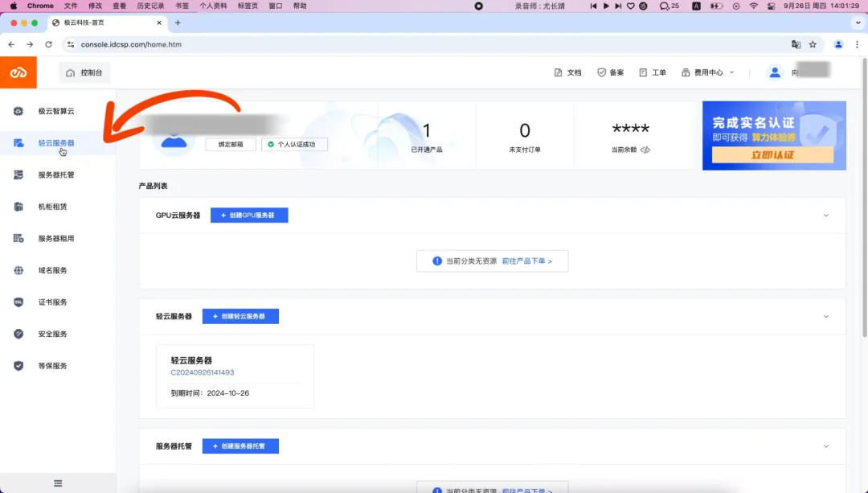This screenshot has width=868, height=493.
Task: Open the 文档 documentation link
Action: pyautogui.click(x=568, y=72)
